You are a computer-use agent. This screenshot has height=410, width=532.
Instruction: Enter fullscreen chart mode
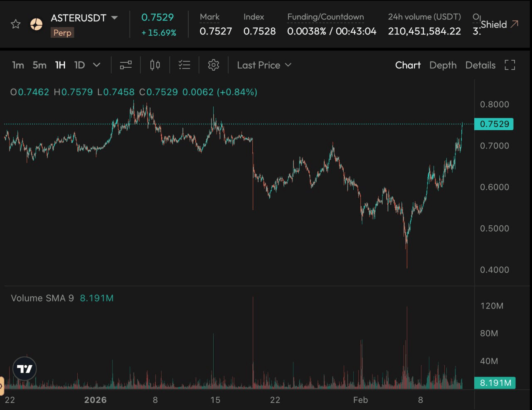click(510, 65)
